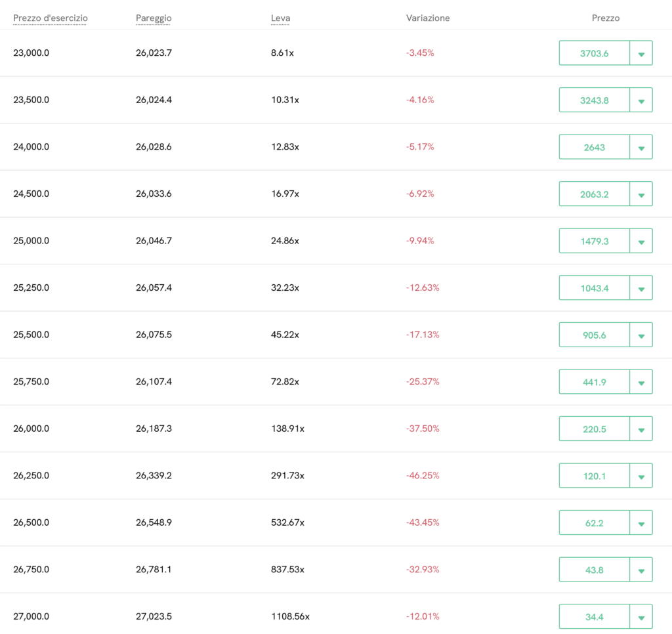Sort by the Variazione column header
The height and width of the screenshot is (634, 672).
click(x=428, y=18)
